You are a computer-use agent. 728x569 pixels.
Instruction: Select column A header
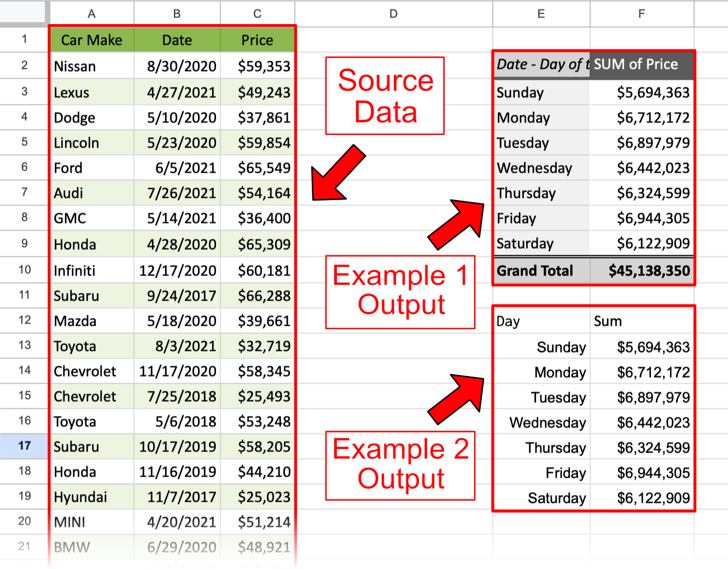coord(91,14)
